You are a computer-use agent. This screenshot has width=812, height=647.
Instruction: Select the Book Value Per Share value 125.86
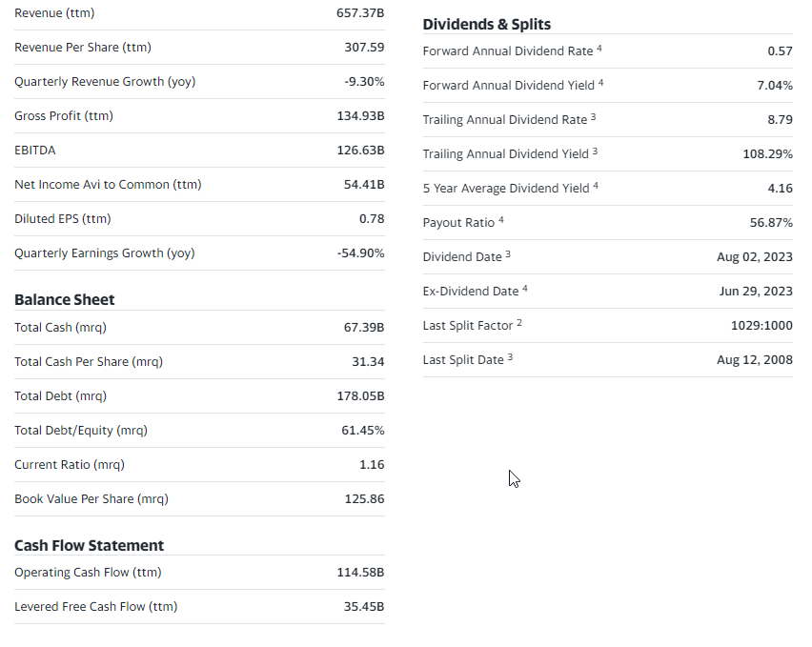pyautogui.click(x=364, y=499)
